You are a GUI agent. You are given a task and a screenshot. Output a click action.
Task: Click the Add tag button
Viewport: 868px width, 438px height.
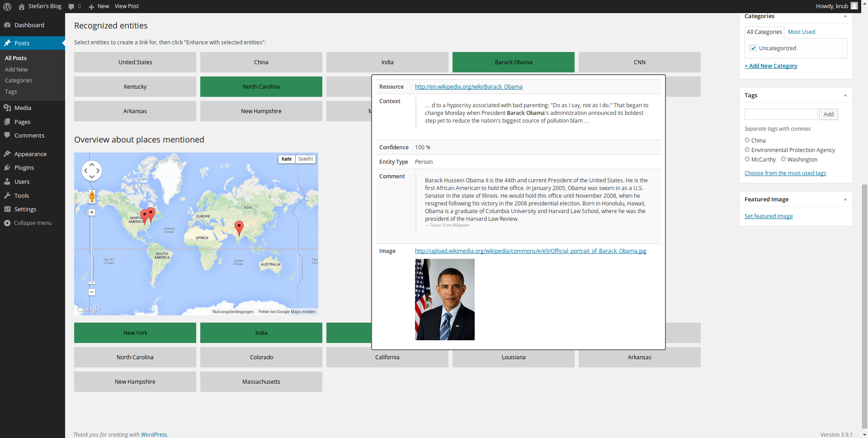[828, 114]
